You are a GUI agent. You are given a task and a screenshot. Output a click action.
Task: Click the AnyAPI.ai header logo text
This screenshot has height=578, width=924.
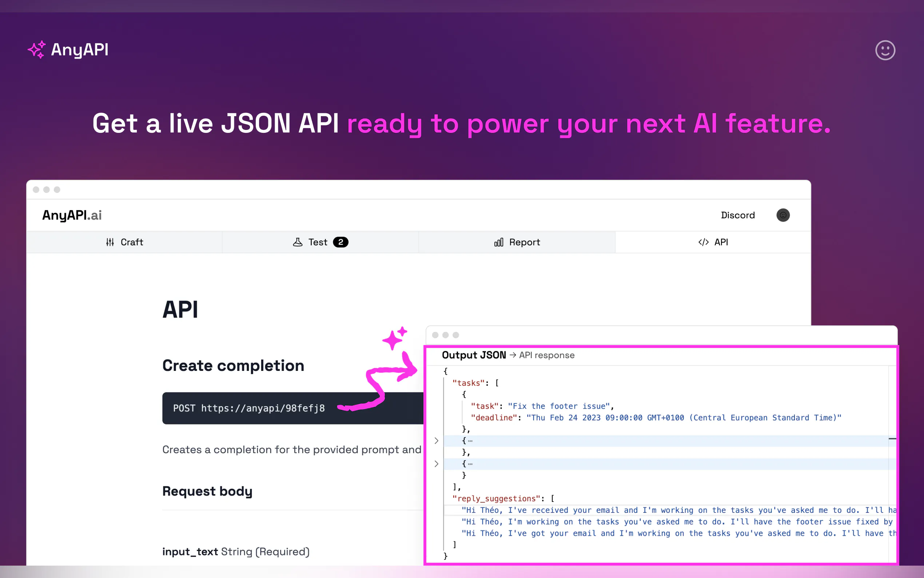[x=72, y=215]
